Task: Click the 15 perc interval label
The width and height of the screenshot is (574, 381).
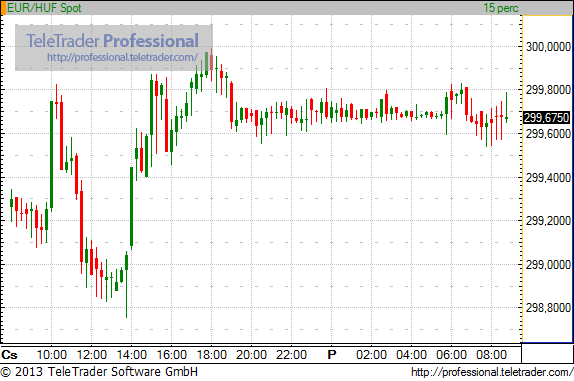Action: (501, 8)
